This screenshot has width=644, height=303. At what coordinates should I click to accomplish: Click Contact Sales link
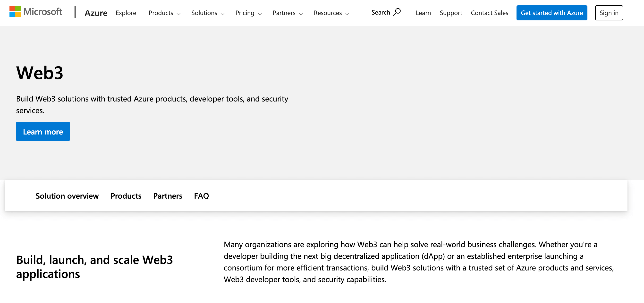tap(489, 13)
